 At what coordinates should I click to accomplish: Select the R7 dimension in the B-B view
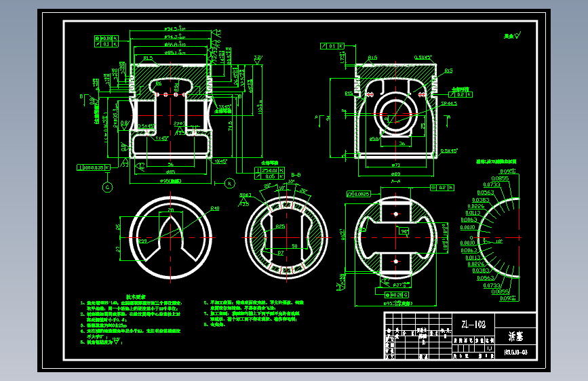click(281, 253)
